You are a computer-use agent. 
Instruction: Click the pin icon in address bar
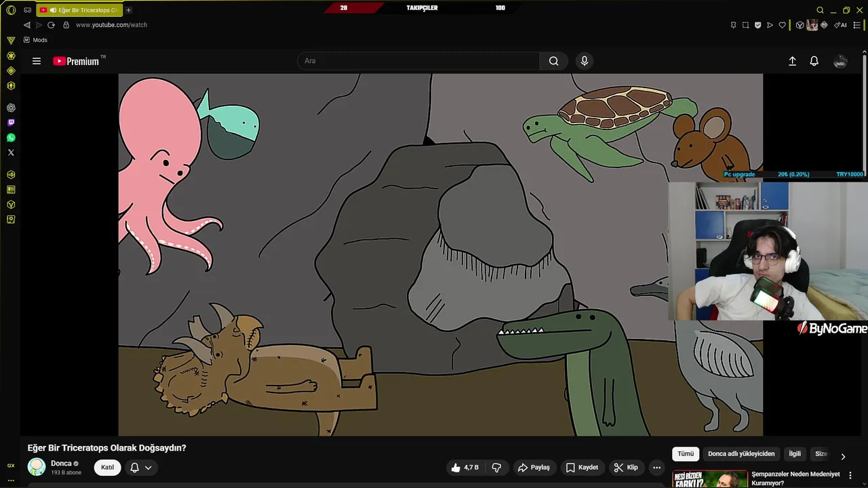point(733,25)
